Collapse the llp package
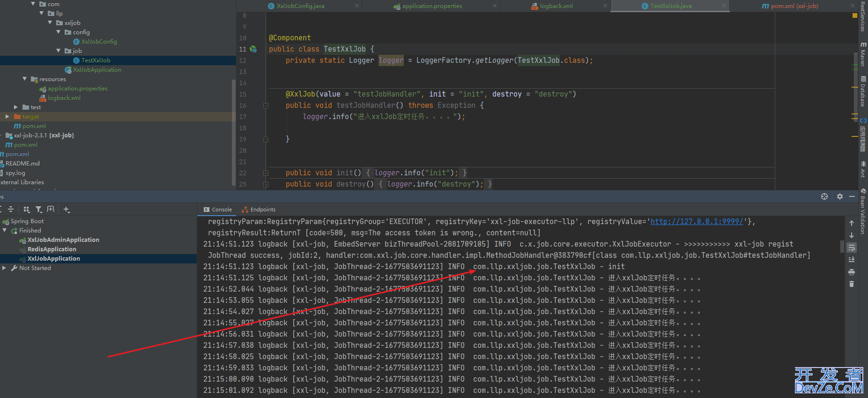The width and height of the screenshot is (868, 398). click(42, 13)
